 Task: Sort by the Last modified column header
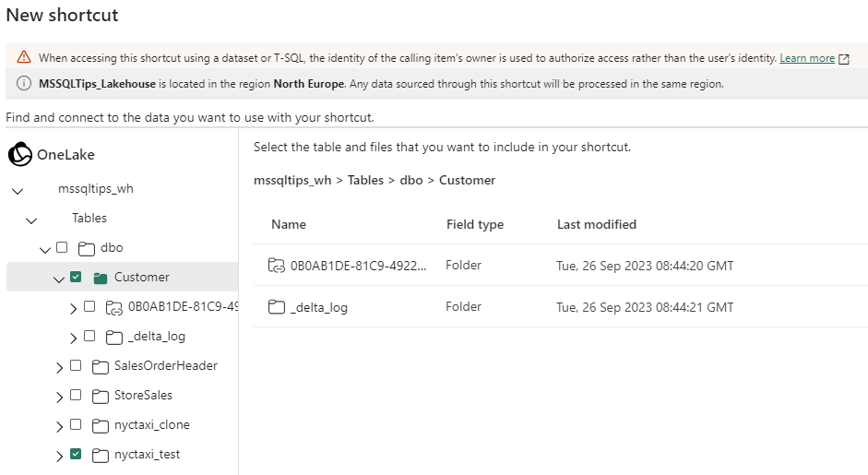597,224
